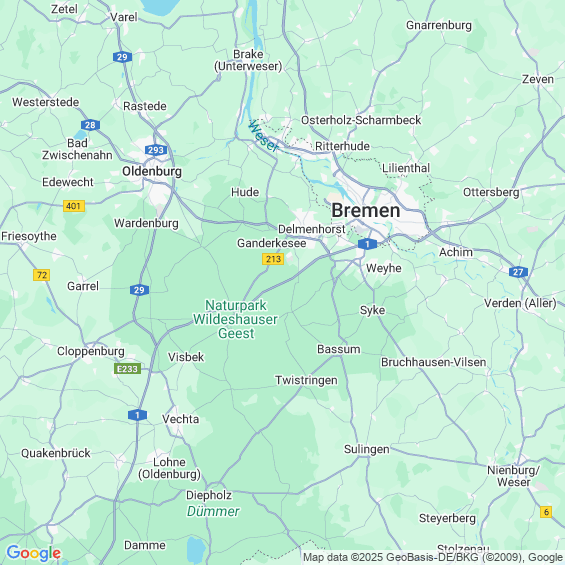Click the map data copyright text

click(x=433, y=557)
